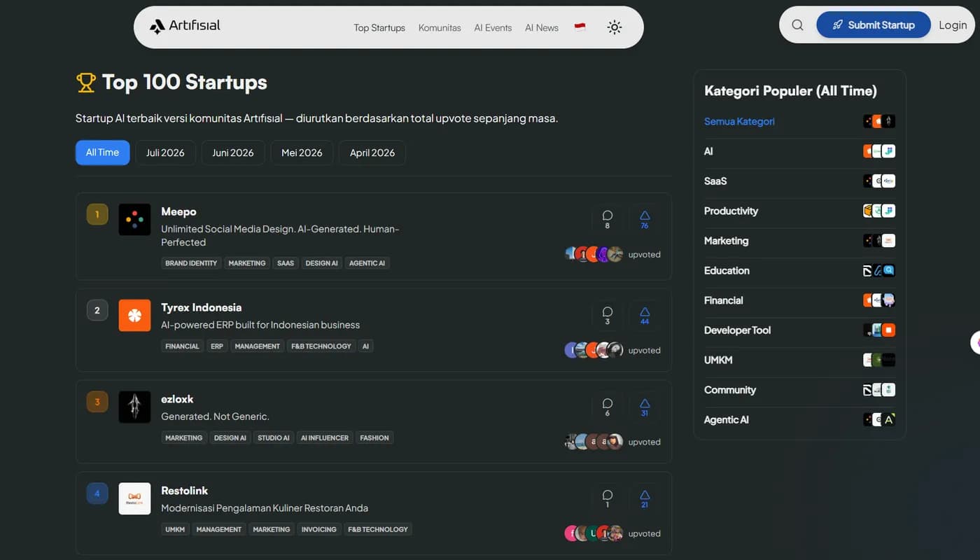980x560 pixels.
Task: Click the Tyrex Indonesia title link
Action: pos(201,307)
